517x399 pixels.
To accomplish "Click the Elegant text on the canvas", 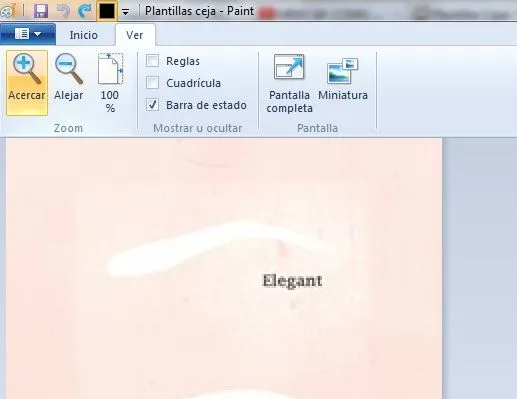I will pos(292,281).
